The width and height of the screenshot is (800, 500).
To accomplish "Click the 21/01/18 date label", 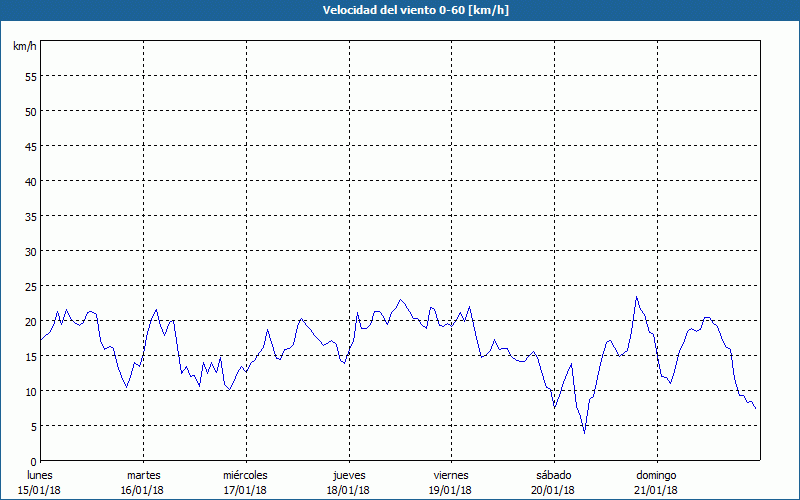I will [x=656, y=490].
